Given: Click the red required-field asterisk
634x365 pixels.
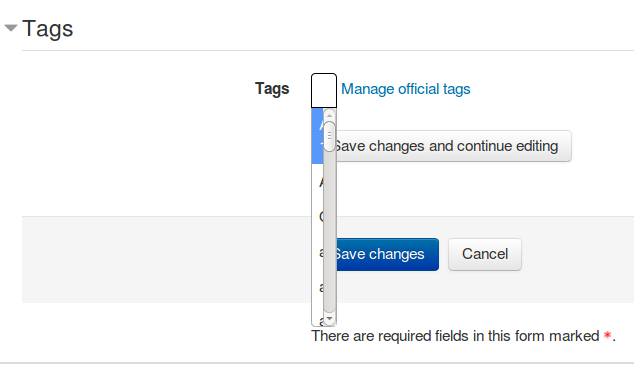Looking at the screenshot, I should (x=607, y=335).
